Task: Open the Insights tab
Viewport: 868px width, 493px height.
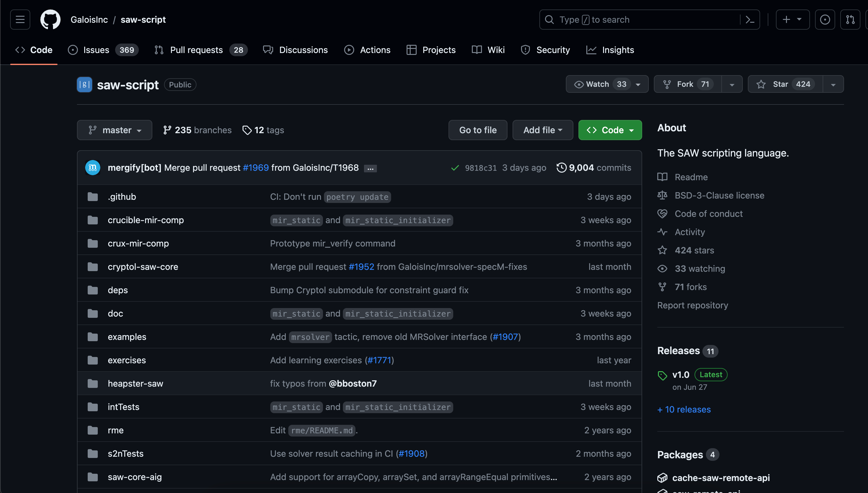Action: coord(617,50)
